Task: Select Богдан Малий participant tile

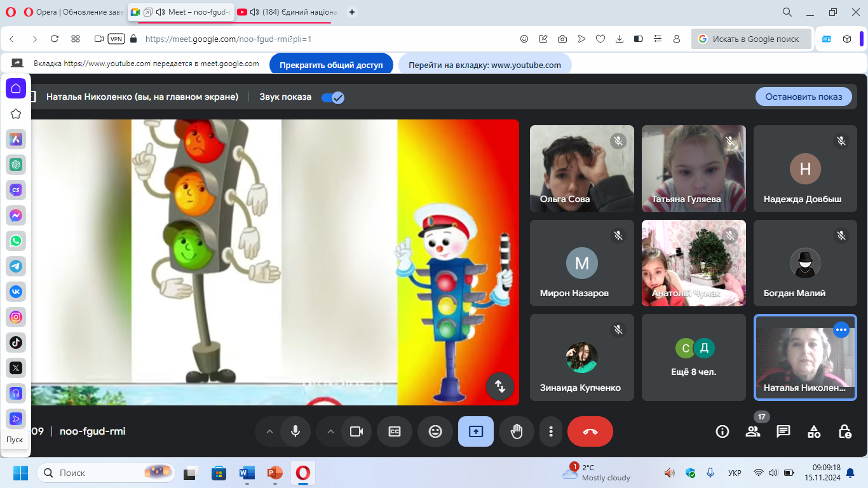Action: coord(805,263)
